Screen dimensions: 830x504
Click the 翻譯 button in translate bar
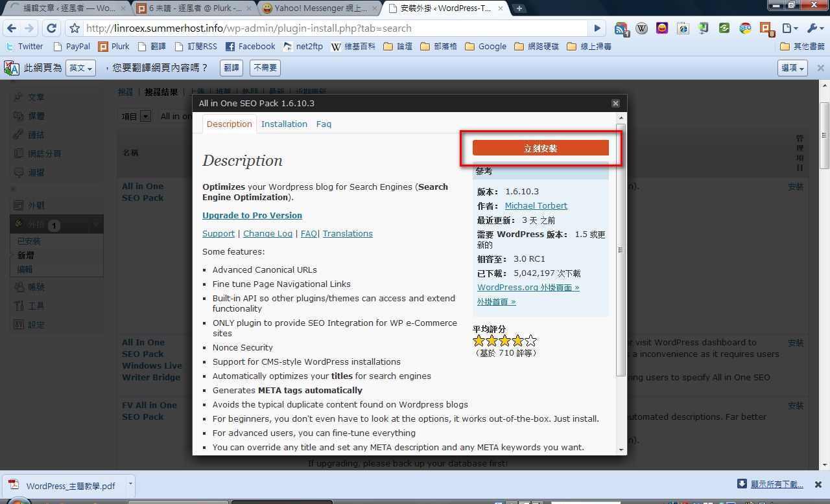(x=231, y=67)
